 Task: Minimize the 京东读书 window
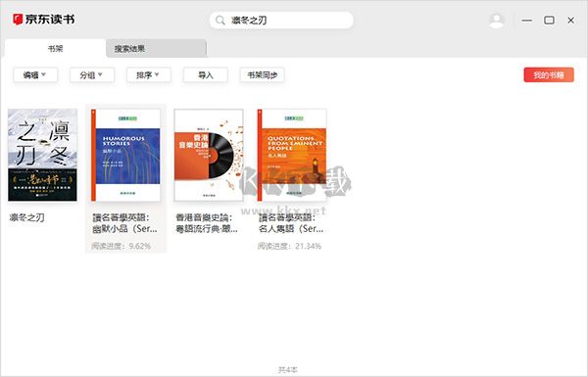pos(527,21)
